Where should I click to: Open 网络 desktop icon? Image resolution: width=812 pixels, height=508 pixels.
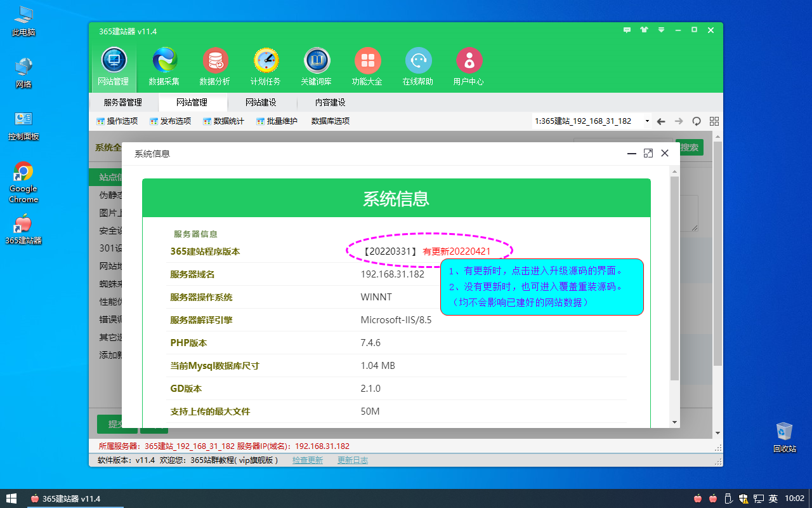coord(23,73)
